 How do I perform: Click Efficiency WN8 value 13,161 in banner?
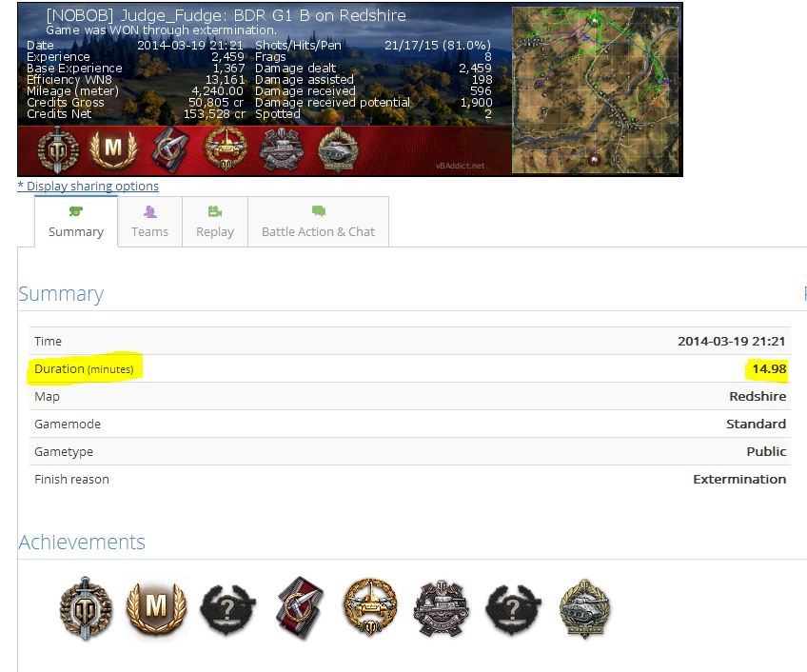click(x=226, y=79)
